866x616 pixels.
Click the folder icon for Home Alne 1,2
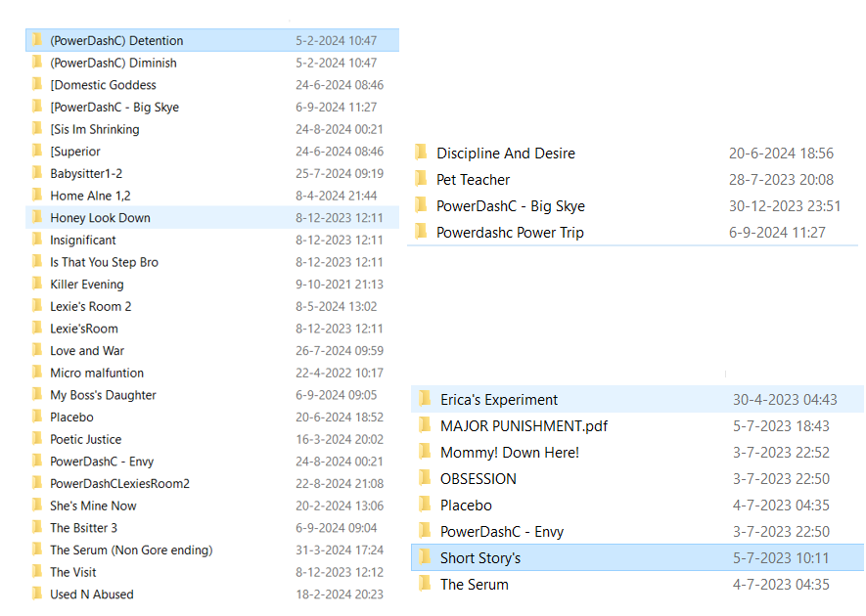pyautogui.click(x=37, y=196)
